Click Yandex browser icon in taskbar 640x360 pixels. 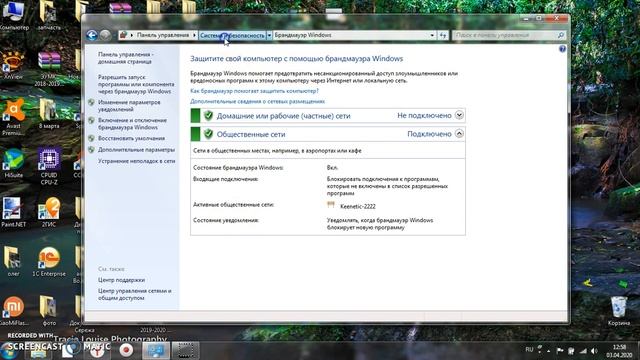point(97,350)
